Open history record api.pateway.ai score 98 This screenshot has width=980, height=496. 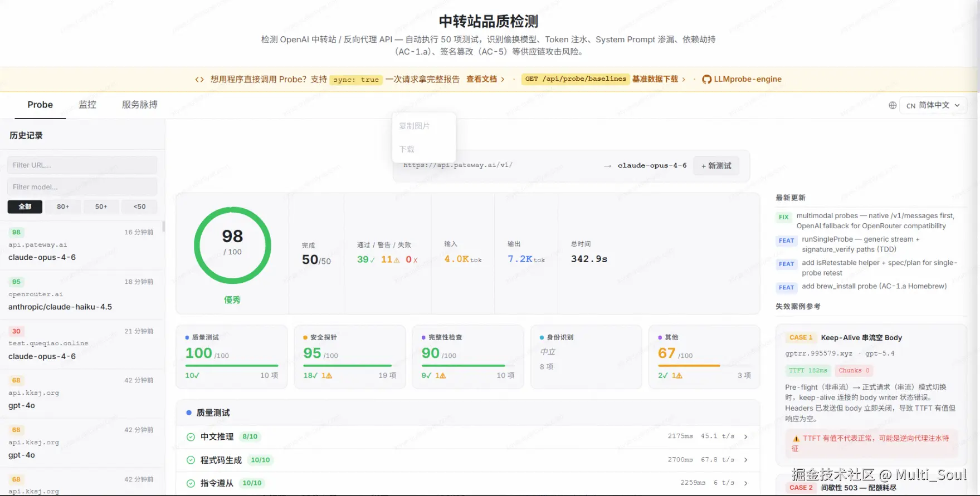pos(82,245)
